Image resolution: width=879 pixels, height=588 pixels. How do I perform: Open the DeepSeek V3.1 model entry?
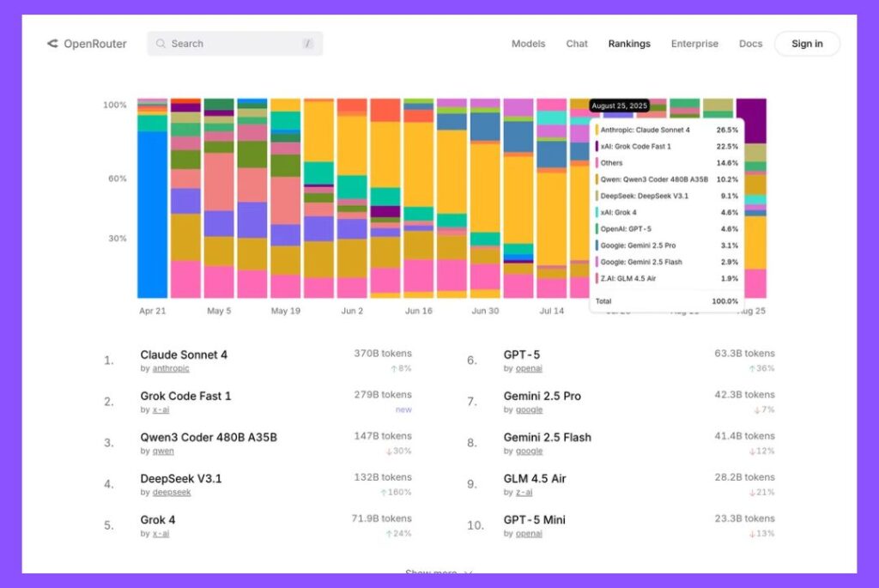click(181, 479)
